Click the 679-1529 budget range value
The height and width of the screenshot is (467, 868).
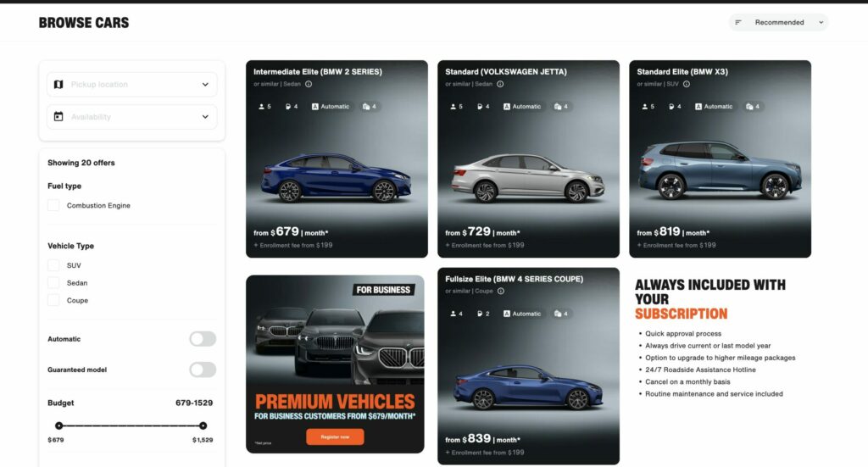194,403
